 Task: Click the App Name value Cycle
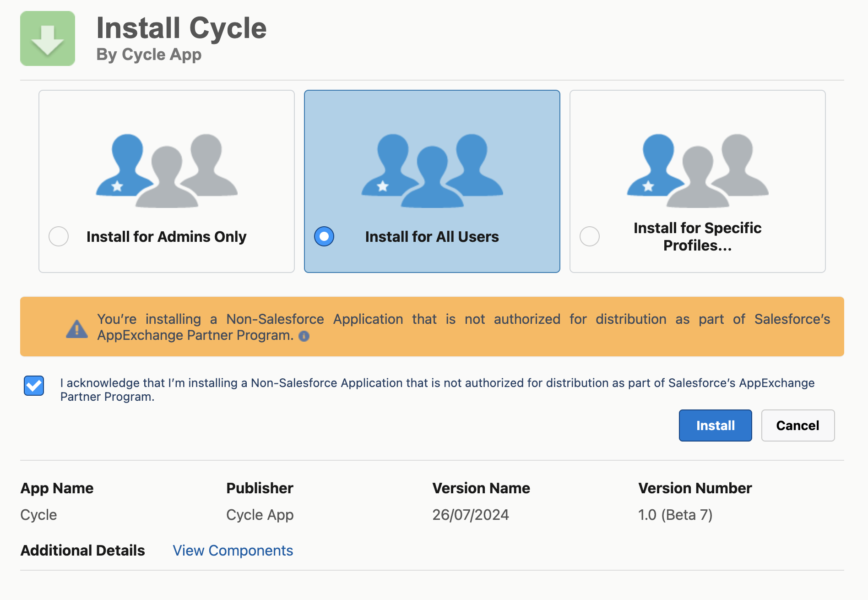click(38, 515)
